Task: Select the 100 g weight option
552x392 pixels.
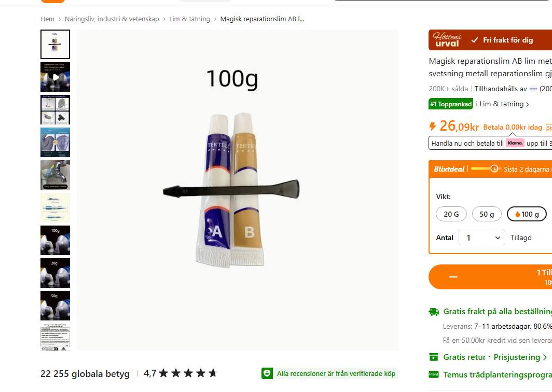Action: [527, 214]
